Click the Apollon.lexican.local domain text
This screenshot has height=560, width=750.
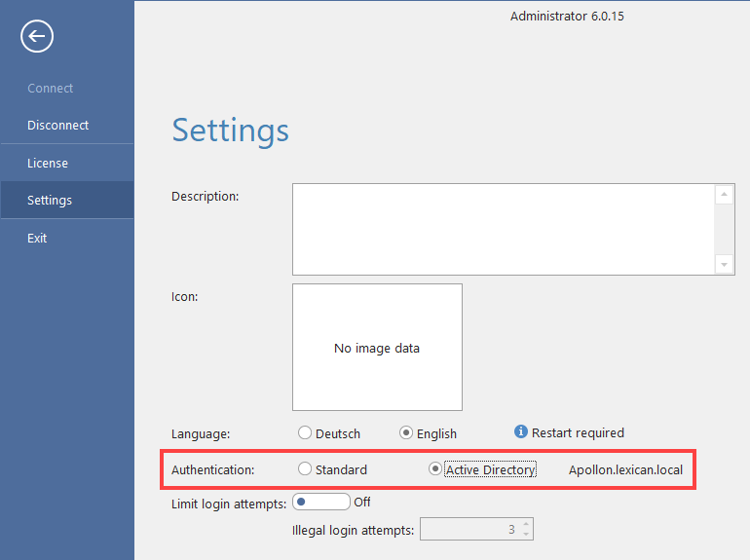click(625, 469)
